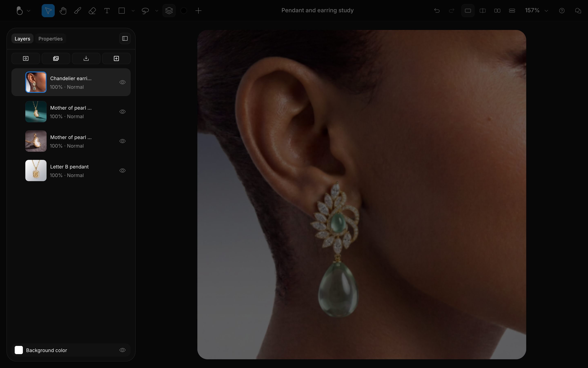The width and height of the screenshot is (588, 368).
Task: Click the Chandelier earring 100% · Normal text
Action: pos(67,87)
